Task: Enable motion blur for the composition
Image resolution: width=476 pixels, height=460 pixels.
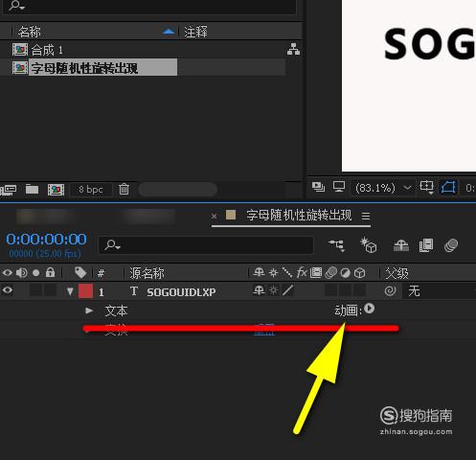Action: (x=451, y=245)
